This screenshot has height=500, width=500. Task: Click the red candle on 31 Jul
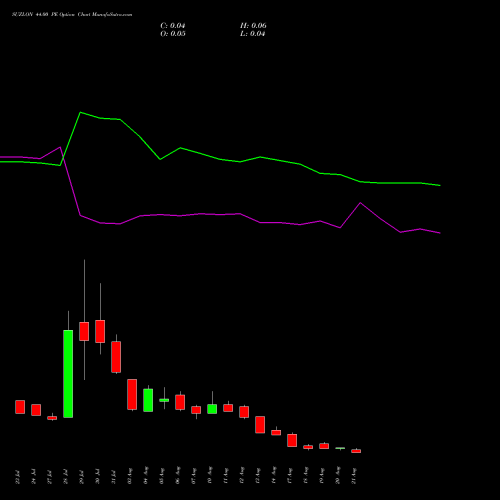(x=116, y=357)
